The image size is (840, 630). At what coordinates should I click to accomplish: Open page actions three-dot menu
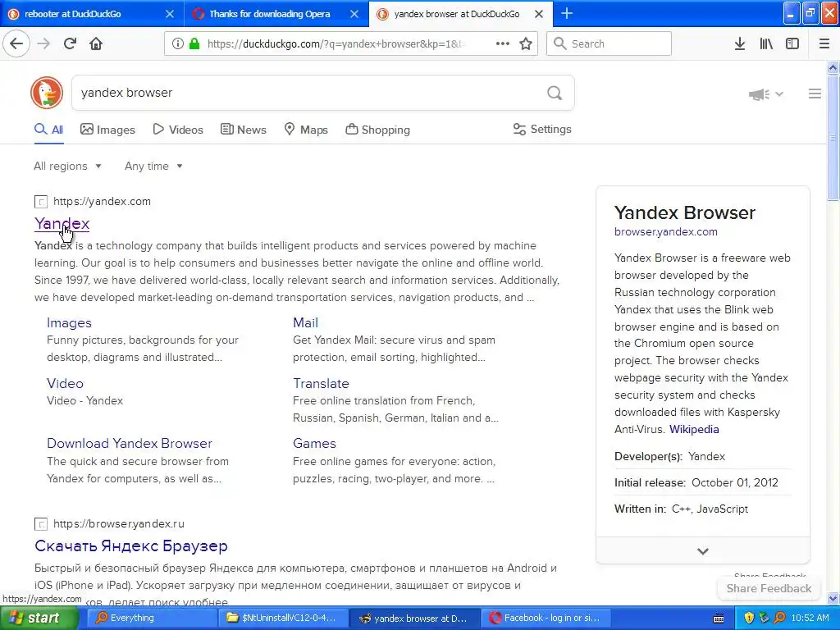pos(503,43)
